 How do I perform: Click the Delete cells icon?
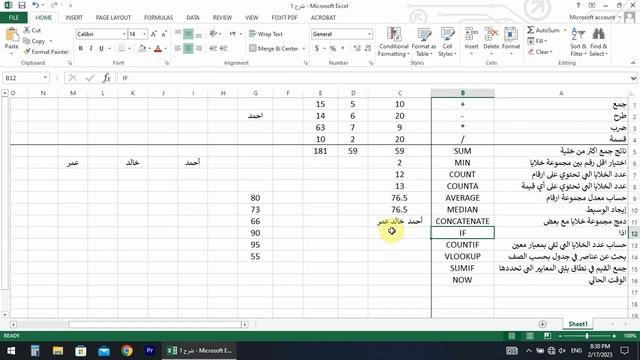(x=491, y=34)
